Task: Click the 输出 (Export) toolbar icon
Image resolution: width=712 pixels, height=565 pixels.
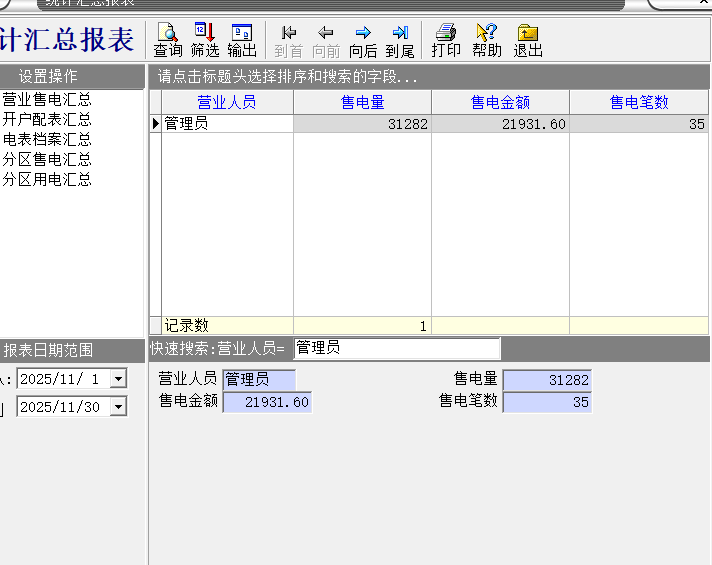Action: point(241,40)
